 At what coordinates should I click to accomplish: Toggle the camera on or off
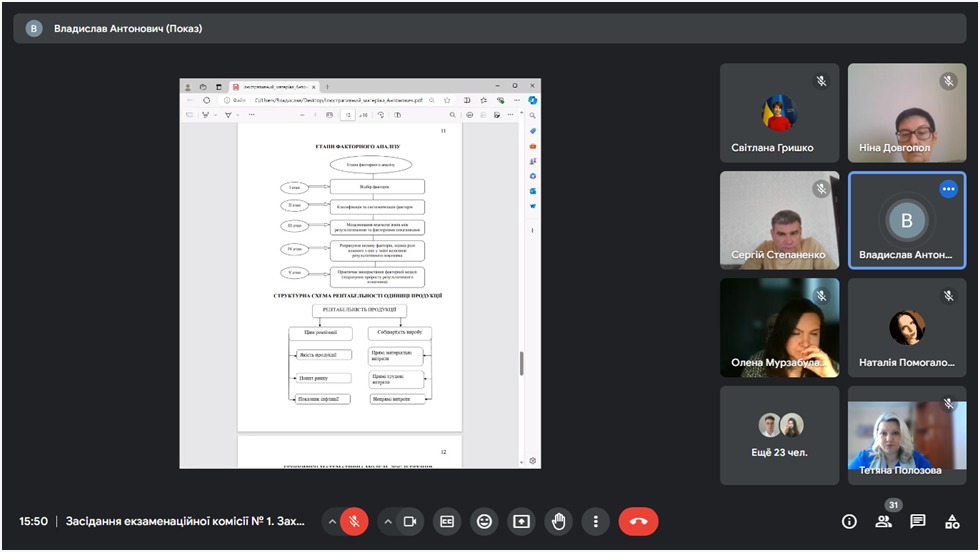tap(409, 521)
